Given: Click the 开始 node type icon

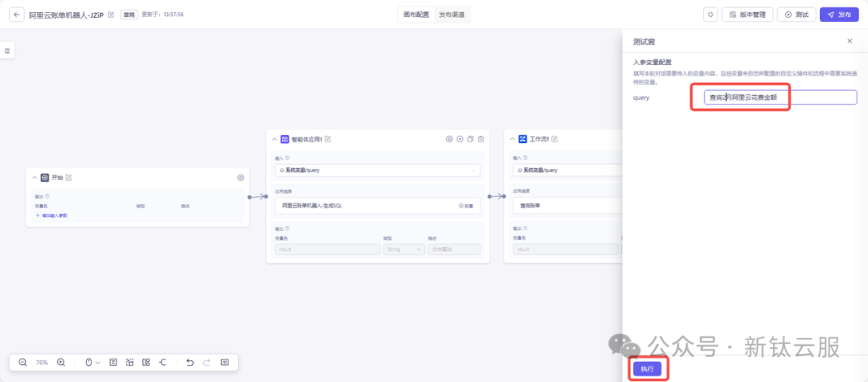Looking at the screenshot, I should click(45, 177).
